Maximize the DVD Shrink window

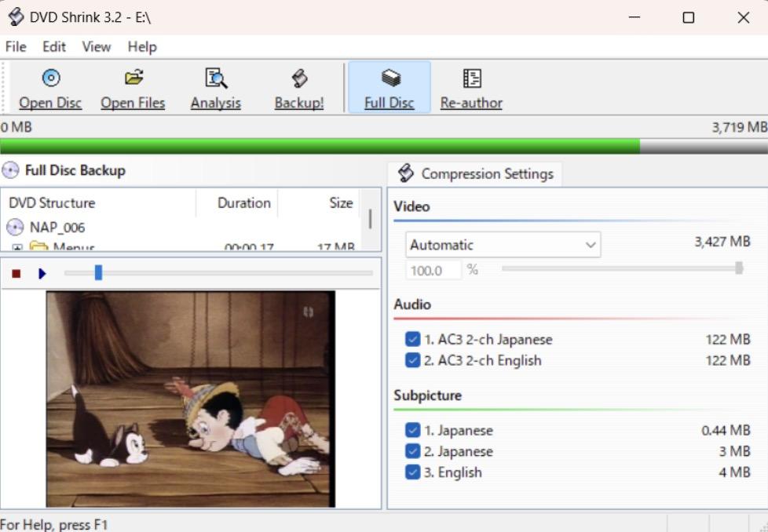point(688,17)
